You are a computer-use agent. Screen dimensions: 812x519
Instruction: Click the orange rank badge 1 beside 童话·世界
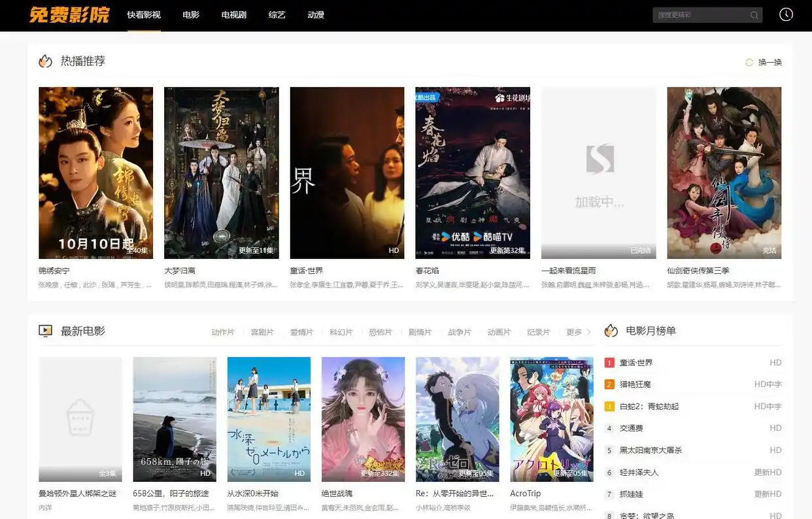coord(608,362)
